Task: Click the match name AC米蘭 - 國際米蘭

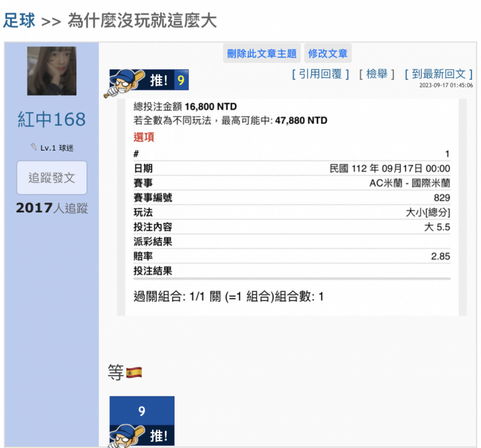Action: 409,183
